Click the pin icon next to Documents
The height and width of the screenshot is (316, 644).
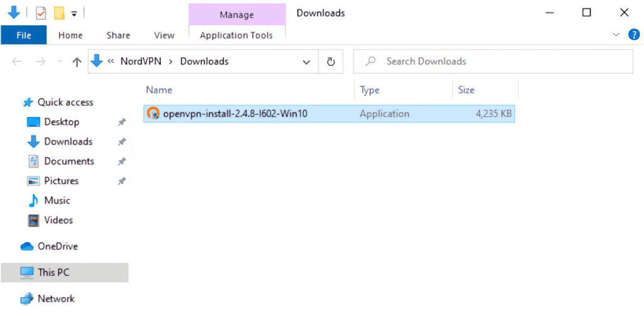121,161
